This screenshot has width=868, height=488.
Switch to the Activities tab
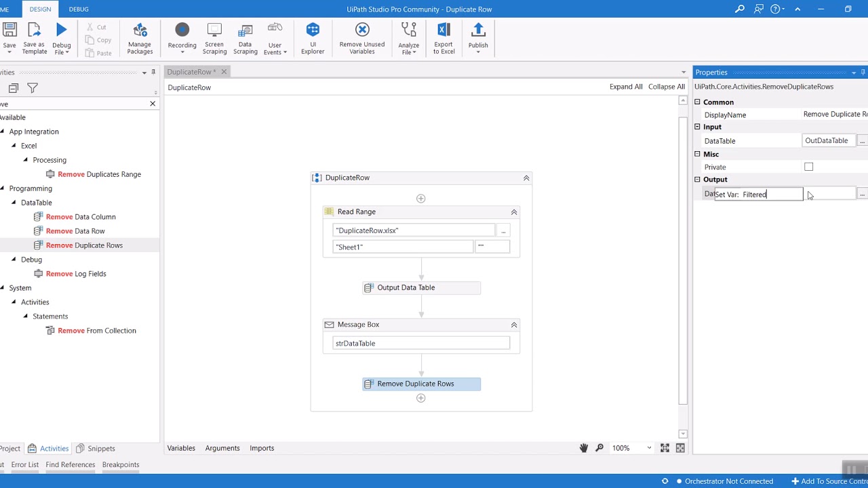point(48,449)
